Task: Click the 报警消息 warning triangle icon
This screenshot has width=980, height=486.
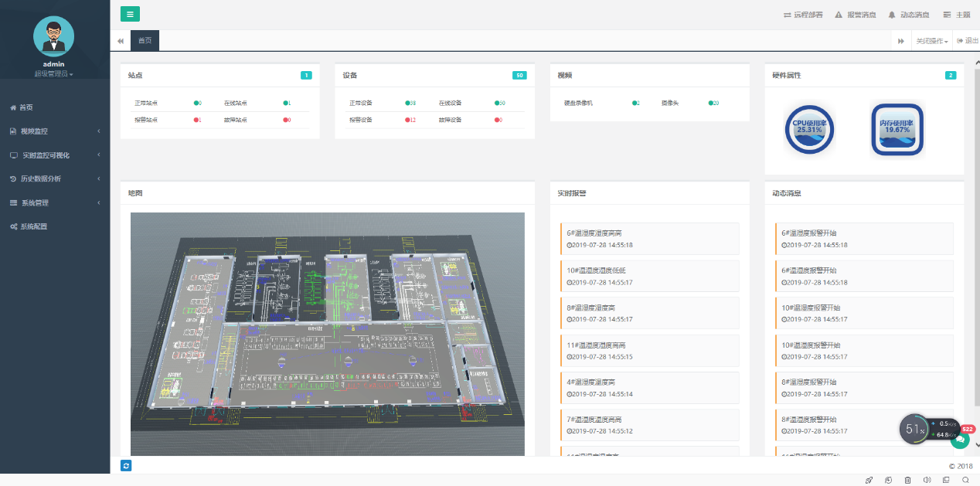Action: (x=839, y=15)
